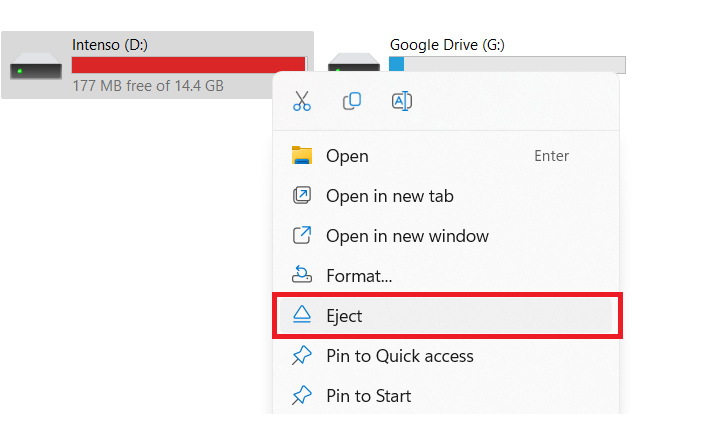Click the Open text label
The image size is (728, 423).
pos(347,156)
